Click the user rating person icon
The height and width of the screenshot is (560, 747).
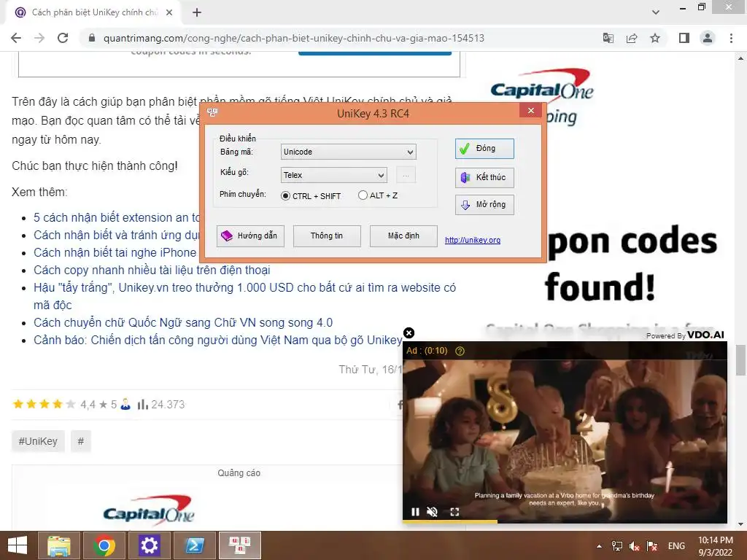tap(125, 404)
